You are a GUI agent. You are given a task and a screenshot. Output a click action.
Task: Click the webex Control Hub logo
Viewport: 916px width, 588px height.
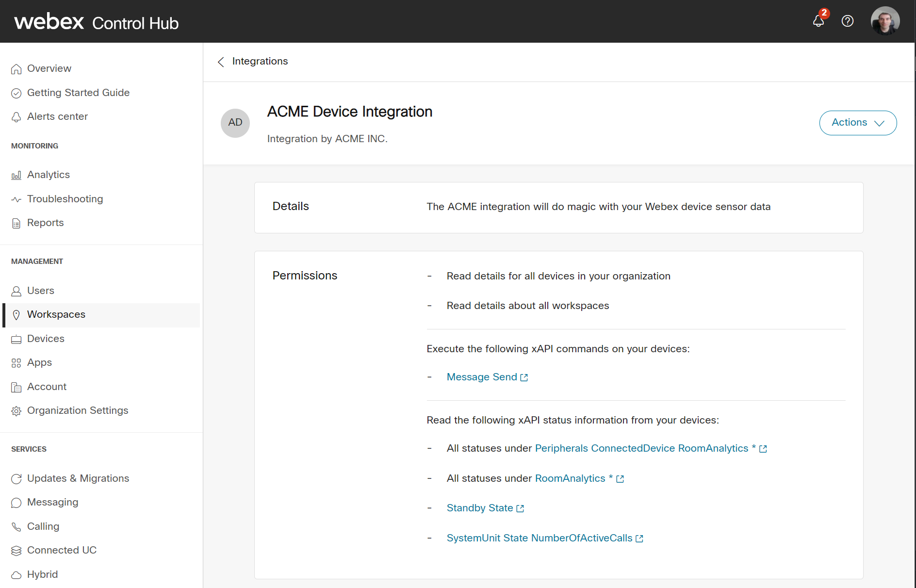tap(97, 22)
